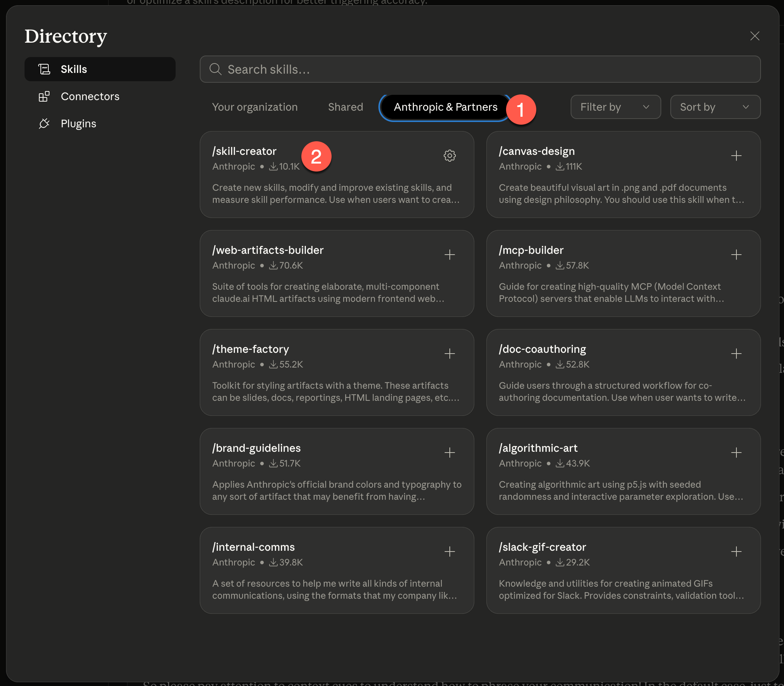
Task: Open Connectors in the sidebar
Action: [90, 96]
